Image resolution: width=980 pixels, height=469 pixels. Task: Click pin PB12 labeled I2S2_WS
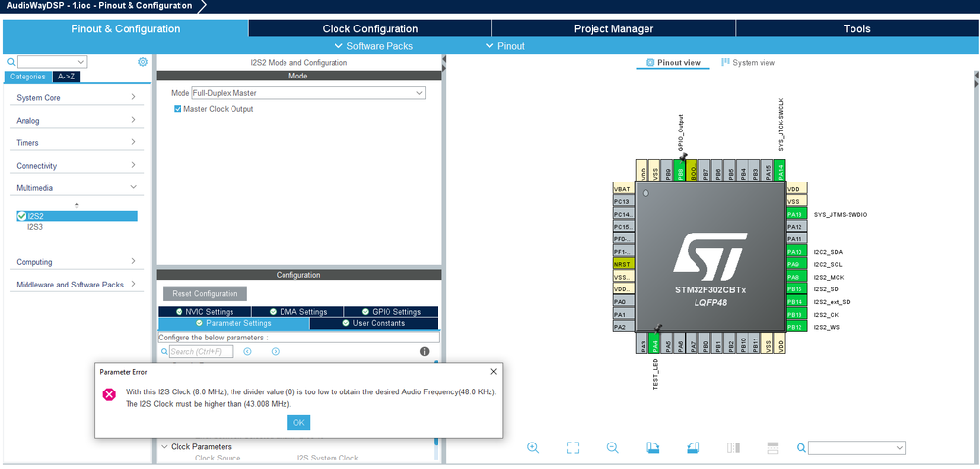795,327
